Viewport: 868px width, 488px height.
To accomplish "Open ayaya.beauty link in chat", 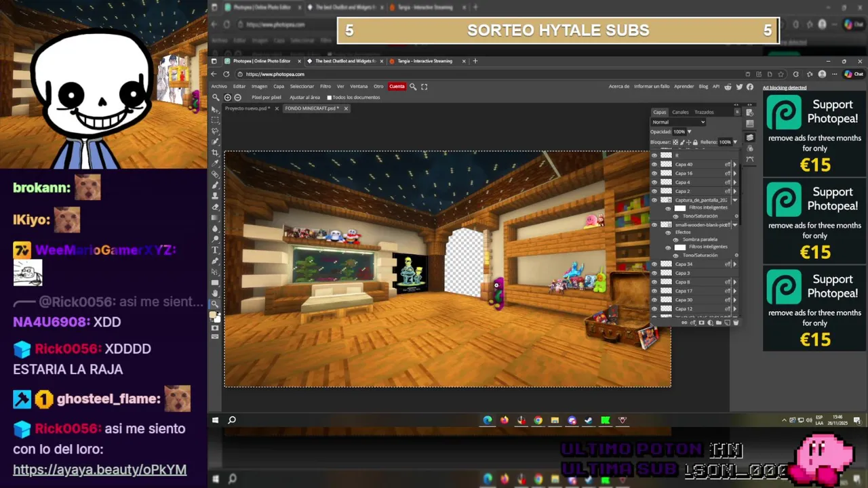I will 100,470.
